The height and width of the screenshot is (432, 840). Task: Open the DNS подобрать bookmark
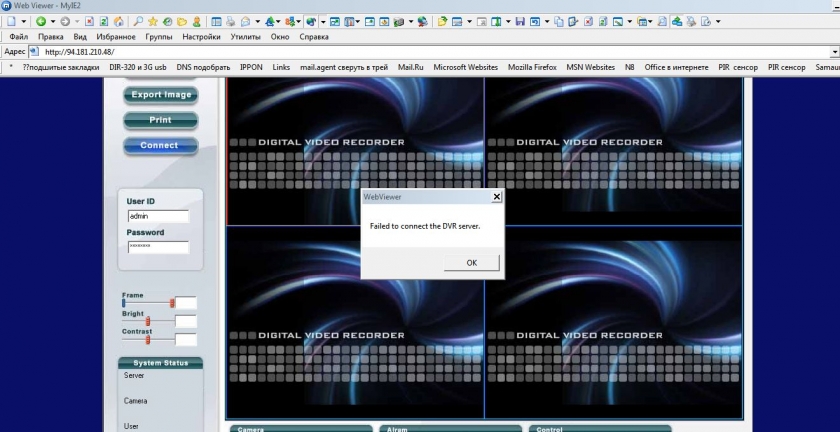(x=203, y=68)
